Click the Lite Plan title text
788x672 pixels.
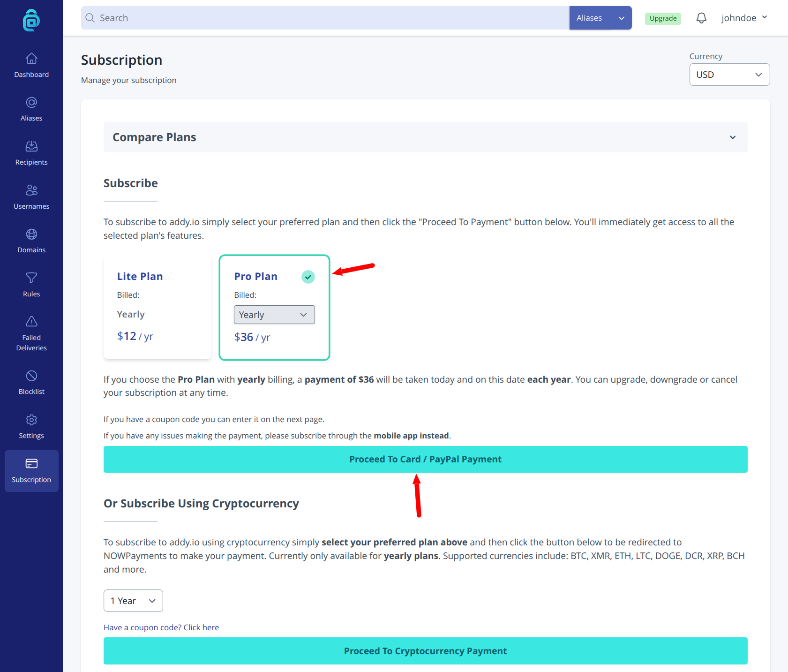[140, 277]
